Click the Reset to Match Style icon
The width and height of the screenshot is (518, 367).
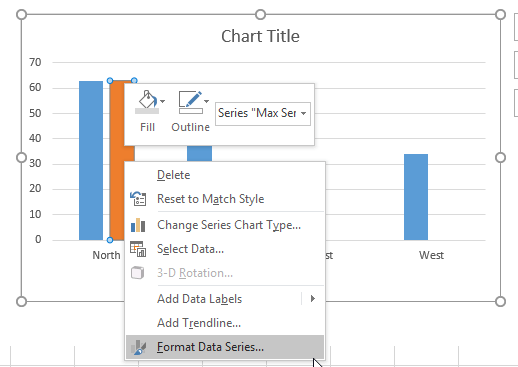click(x=138, y=199)
